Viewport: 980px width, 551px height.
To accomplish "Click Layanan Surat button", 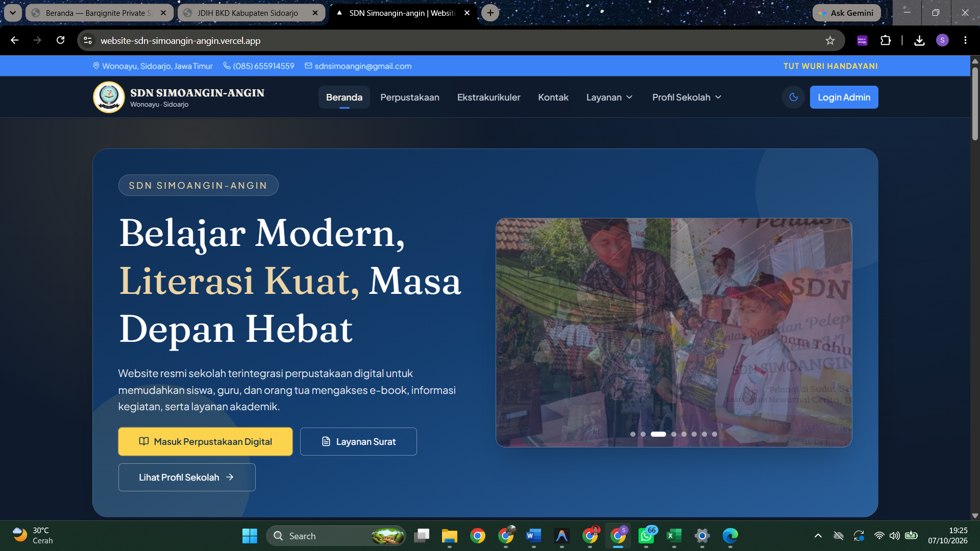I will point(358,441).
